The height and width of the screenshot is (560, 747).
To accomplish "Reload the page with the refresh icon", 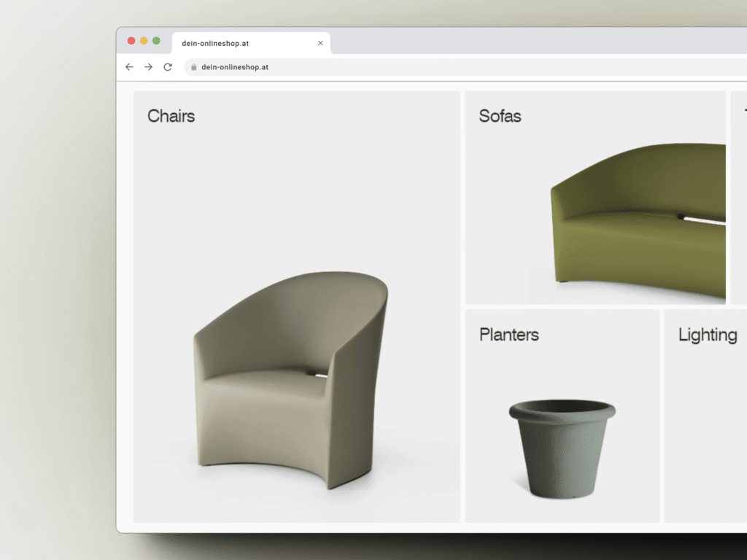I will (x=168, y=67).
